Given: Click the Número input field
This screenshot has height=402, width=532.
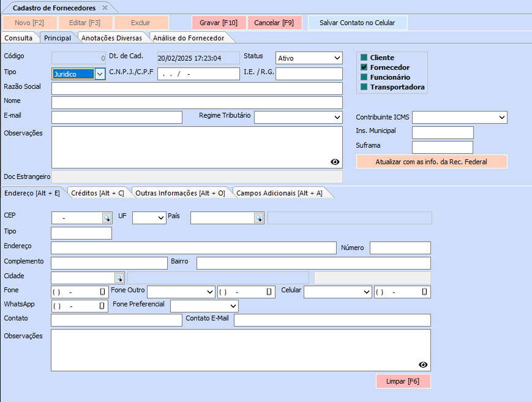Looking at the screenshot, I should point(400,248).
